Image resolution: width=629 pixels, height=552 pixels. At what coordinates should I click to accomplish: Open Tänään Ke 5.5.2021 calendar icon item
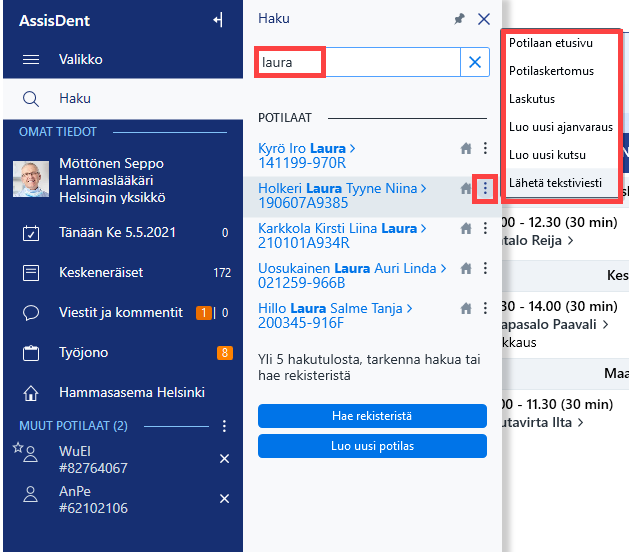click(x=31, y=233)
